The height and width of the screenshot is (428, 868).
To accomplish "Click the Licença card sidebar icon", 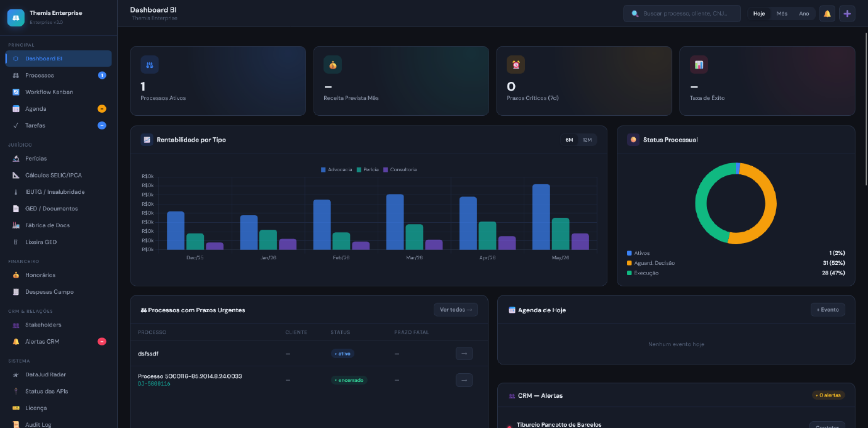I will point(16,408).
